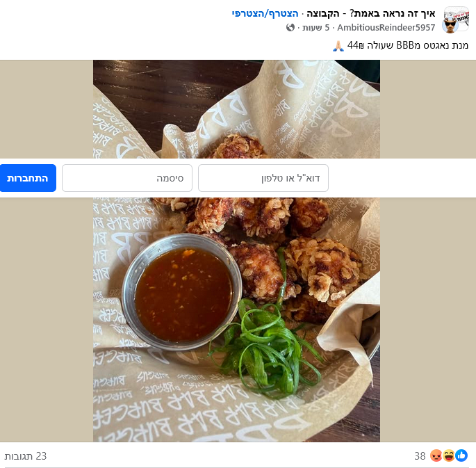The width and height of the screenshot is (476, 468).
Task: Open AmbitiousReindeer5957 profile link
Action: 386,28
